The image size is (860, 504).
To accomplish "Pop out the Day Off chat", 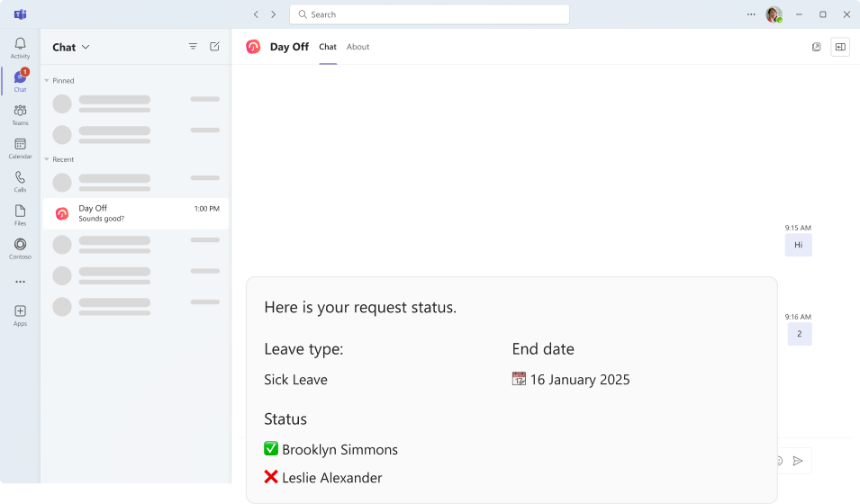I will 816,47.
